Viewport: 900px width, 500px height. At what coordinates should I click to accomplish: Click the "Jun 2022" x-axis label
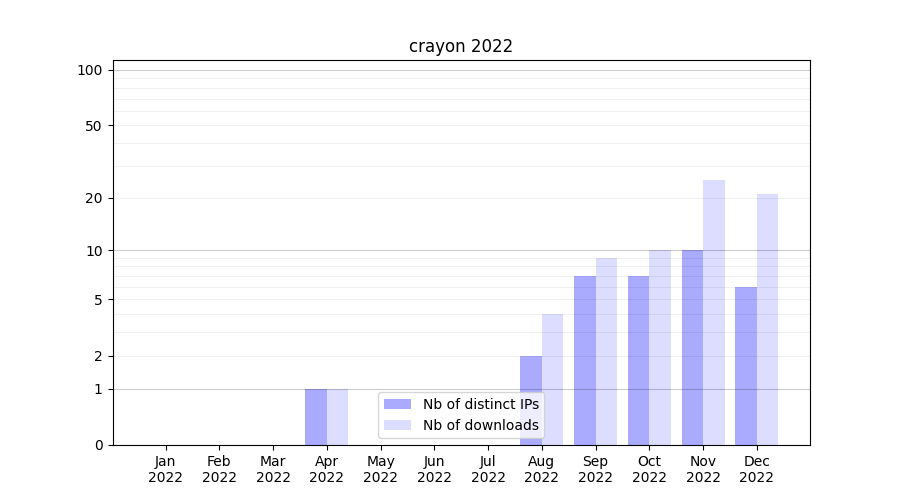[434, 469]
